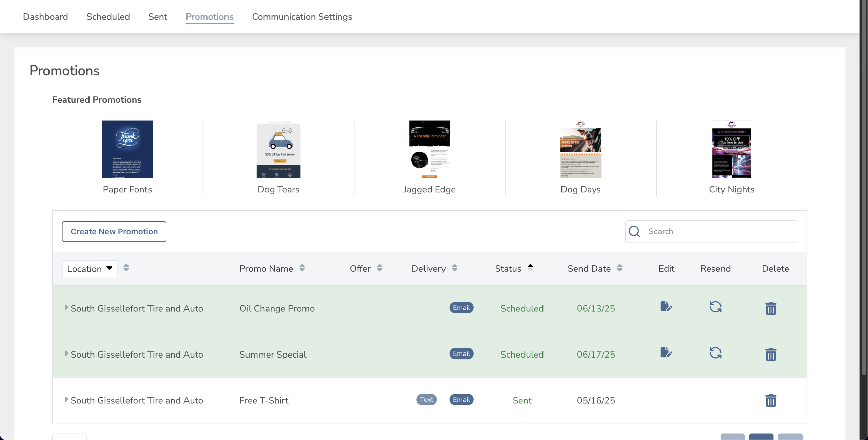The height and width of the screenshot is (440, 868).
Task: Click Create New Promotion button
Action: 114,231
